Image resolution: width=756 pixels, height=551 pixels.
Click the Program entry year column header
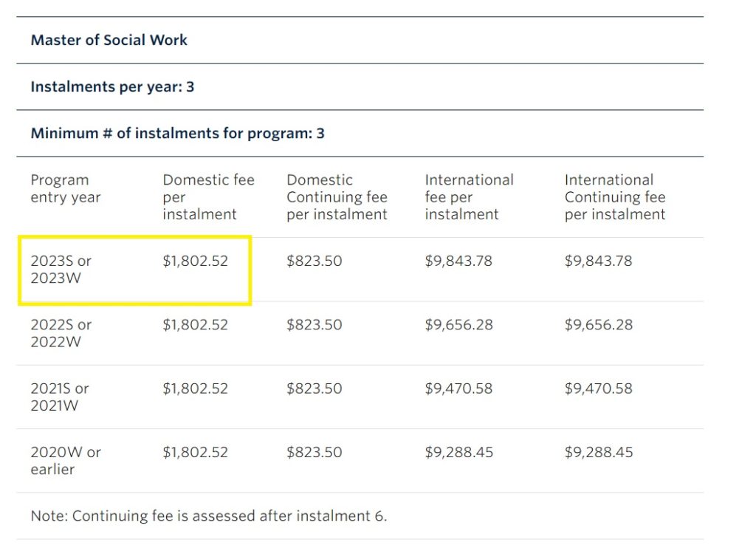tap(65, 188)
